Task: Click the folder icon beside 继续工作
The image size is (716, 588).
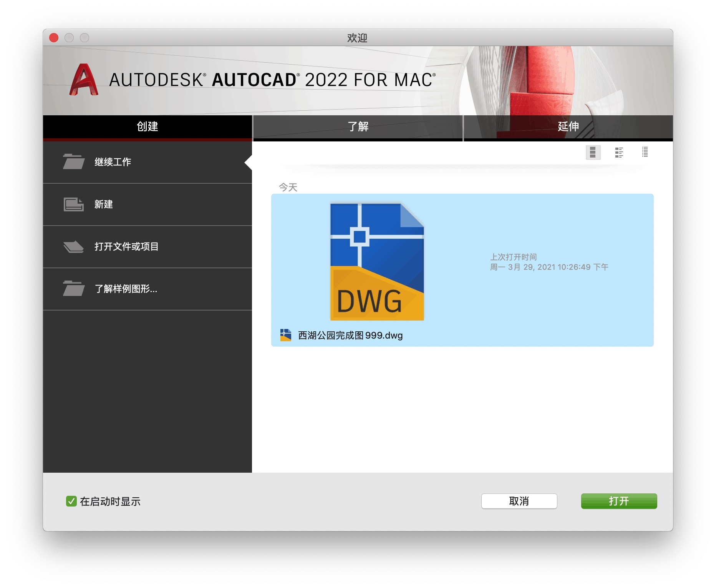Action: tap(73, 162)
